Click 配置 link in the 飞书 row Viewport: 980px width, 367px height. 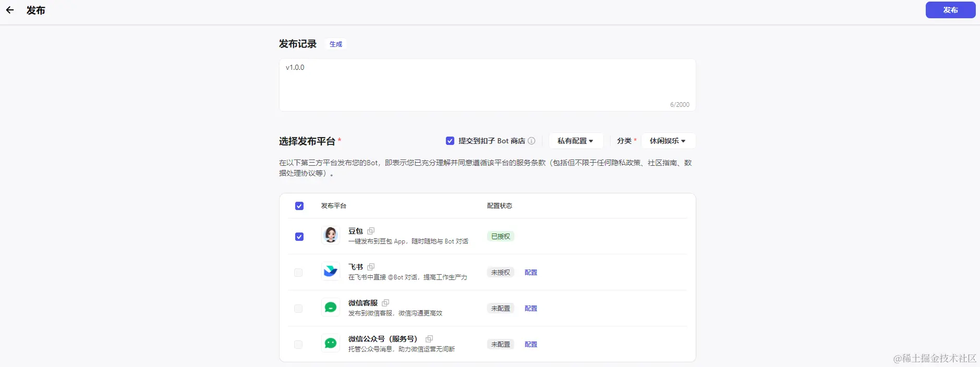point(531,273)
